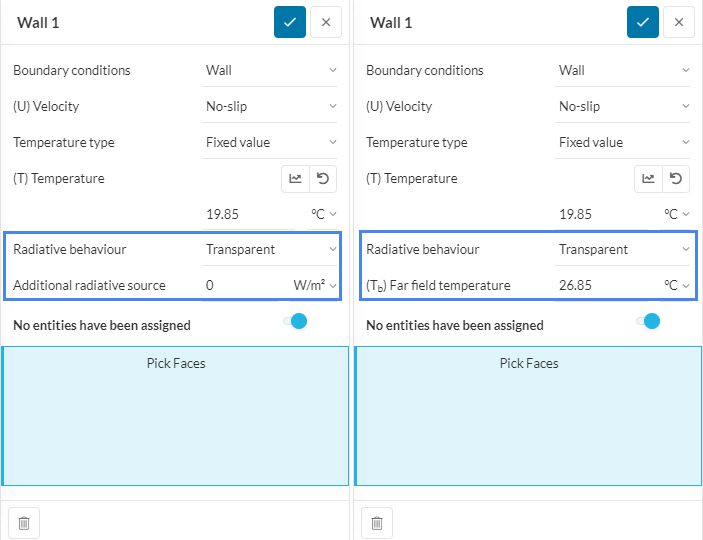The height and width of the screenshot is (540, 703).
Task: Toggle entity assignment switch in right panel
Action: point(648,321)
